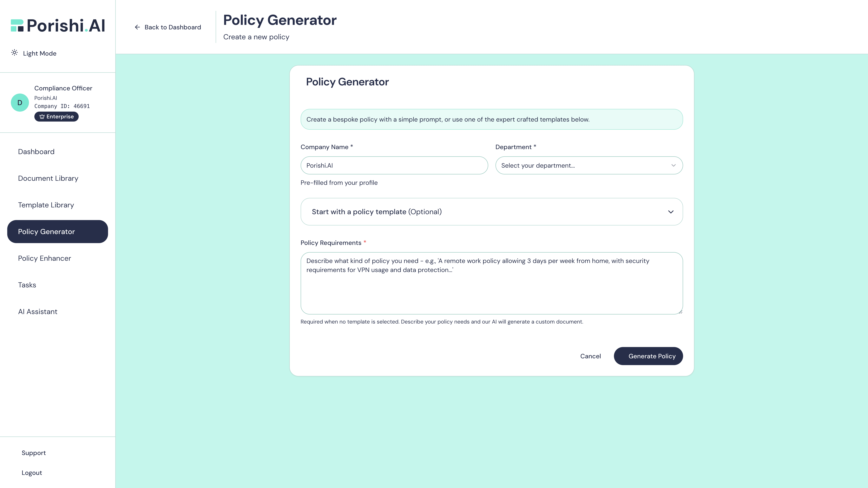The width and height of the screenshot is (868, 488).
Task: Open the Policy Enhancer page
Action: (x=44, y=258)
